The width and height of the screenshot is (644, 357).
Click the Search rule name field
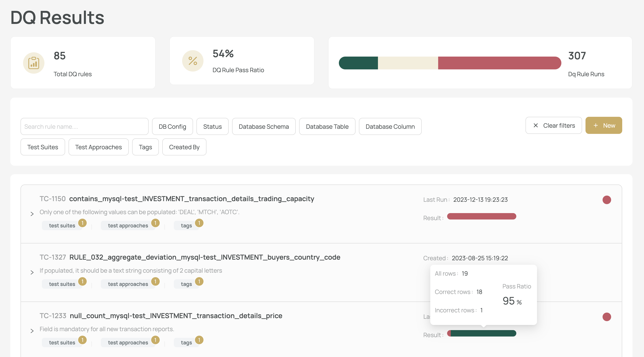coord(85,126)
